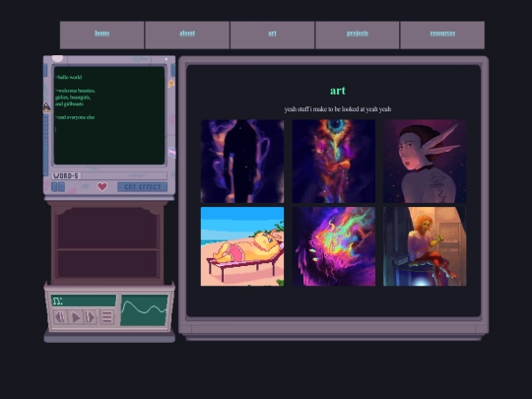Click the red heart icon
The height and width of the screenshot is (399, 532).
click(x=102, y=186)
